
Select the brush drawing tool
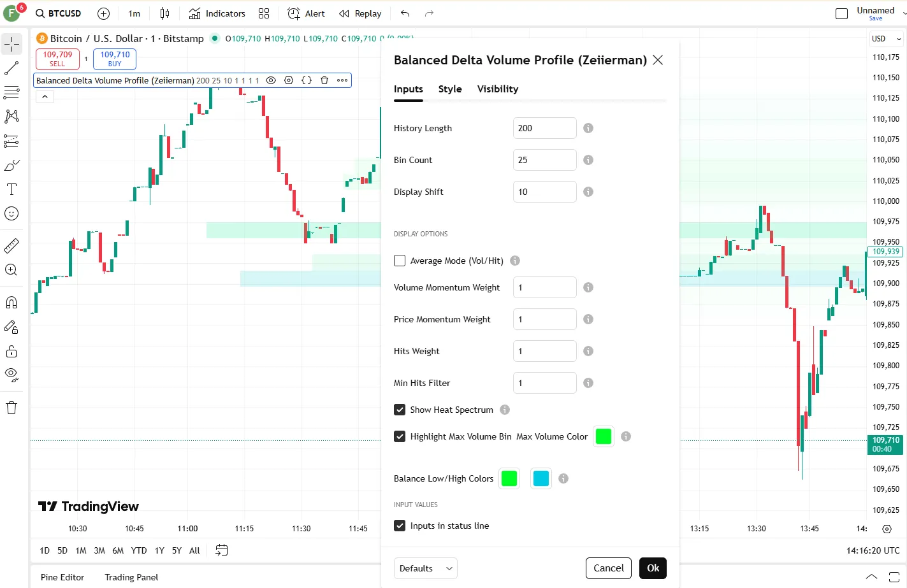coord(11,165)
